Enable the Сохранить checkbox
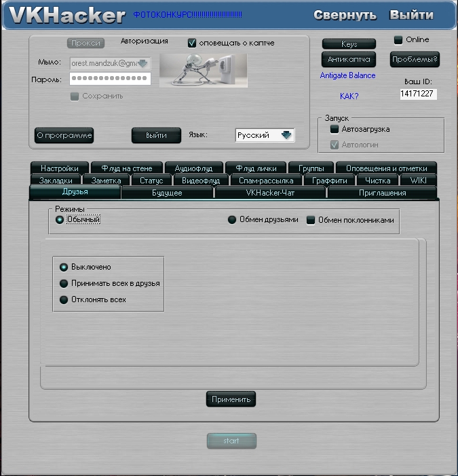 tap(75, 96)
